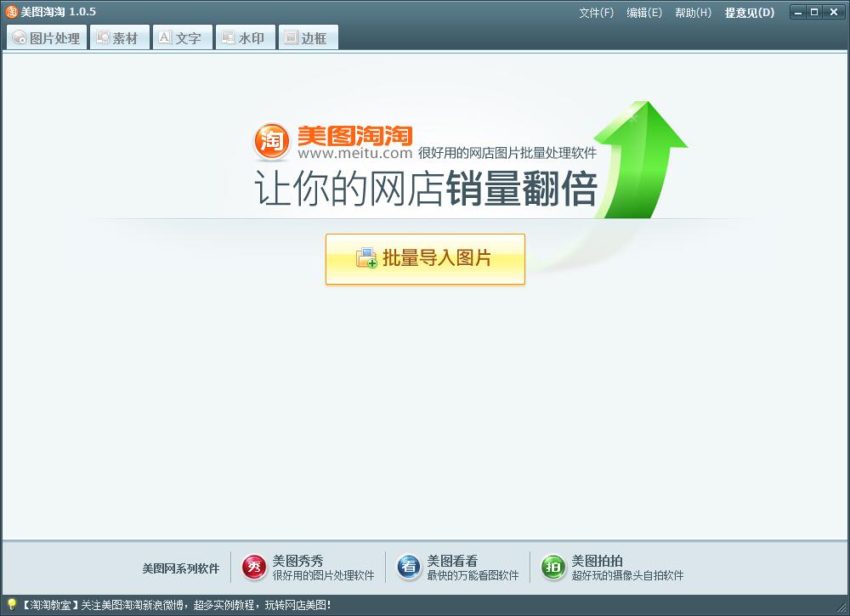This screenshot has height=616, width=850.
Task: Visit the www.meitu.com link
Action: [x=357, y=153]
